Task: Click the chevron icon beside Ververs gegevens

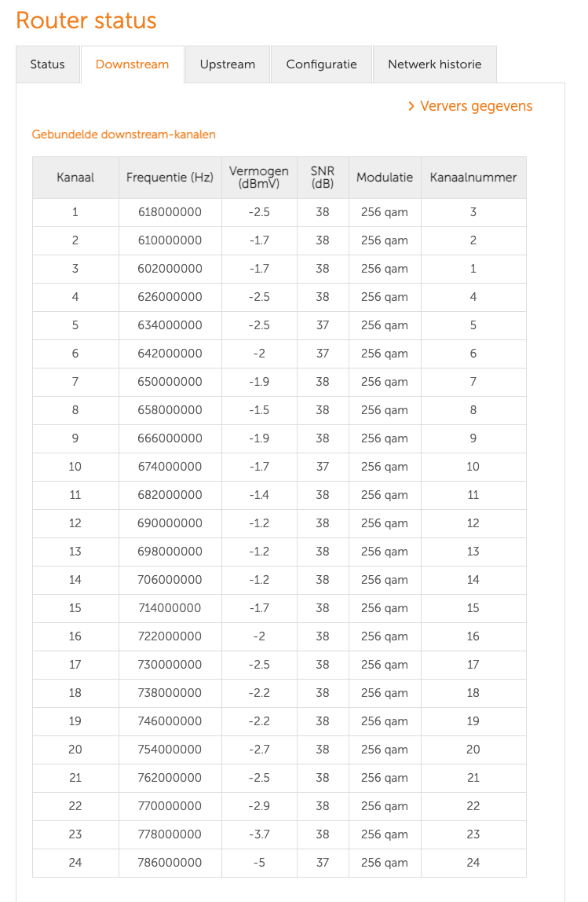Action: click(411, 106)
